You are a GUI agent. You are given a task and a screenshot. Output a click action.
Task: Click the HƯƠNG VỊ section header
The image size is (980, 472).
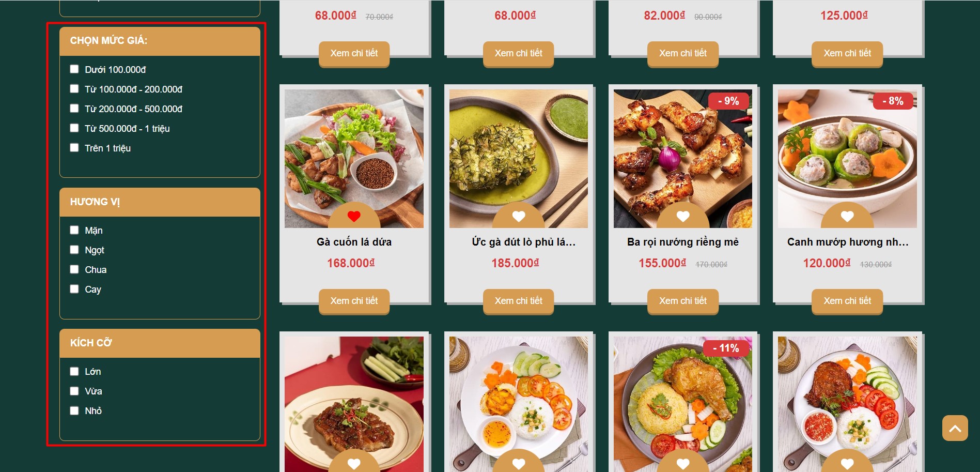tap(160, 202)
